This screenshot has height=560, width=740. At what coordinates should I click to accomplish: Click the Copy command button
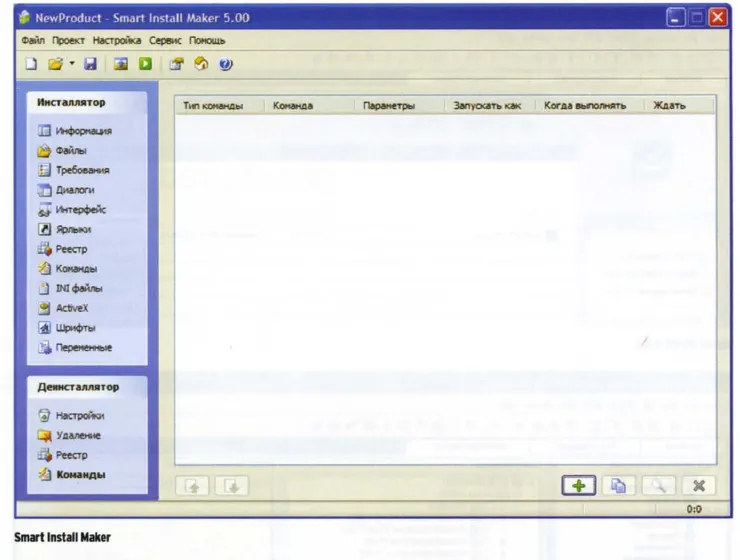pos(618,485)
